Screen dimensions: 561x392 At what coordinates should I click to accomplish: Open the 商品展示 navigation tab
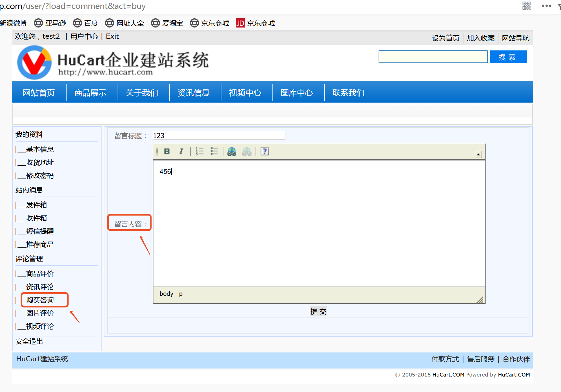click(x=90, y=93)
